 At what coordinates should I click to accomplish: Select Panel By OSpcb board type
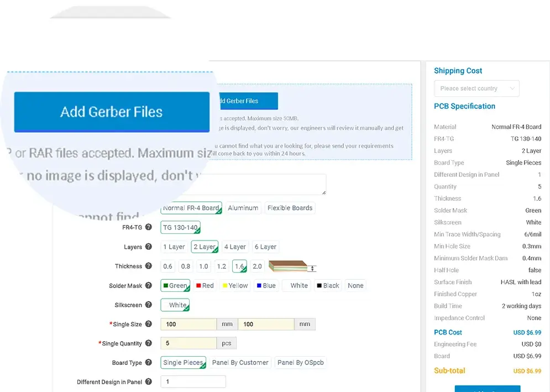(x=301, y=363)
